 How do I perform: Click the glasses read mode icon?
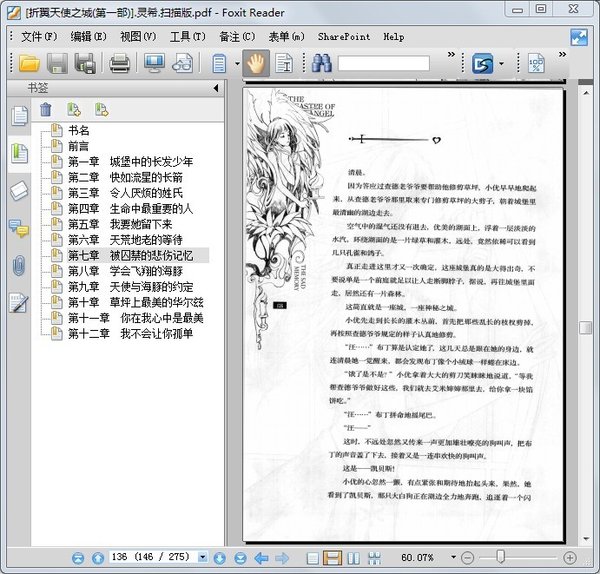click(183, 63)
